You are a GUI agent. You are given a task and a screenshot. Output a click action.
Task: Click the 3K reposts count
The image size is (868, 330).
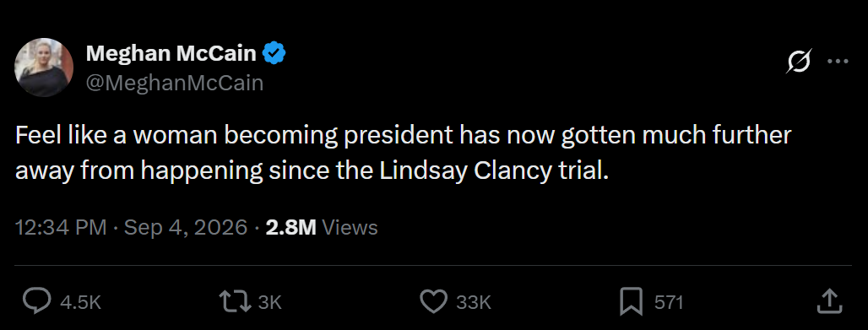tap(271, 302)
